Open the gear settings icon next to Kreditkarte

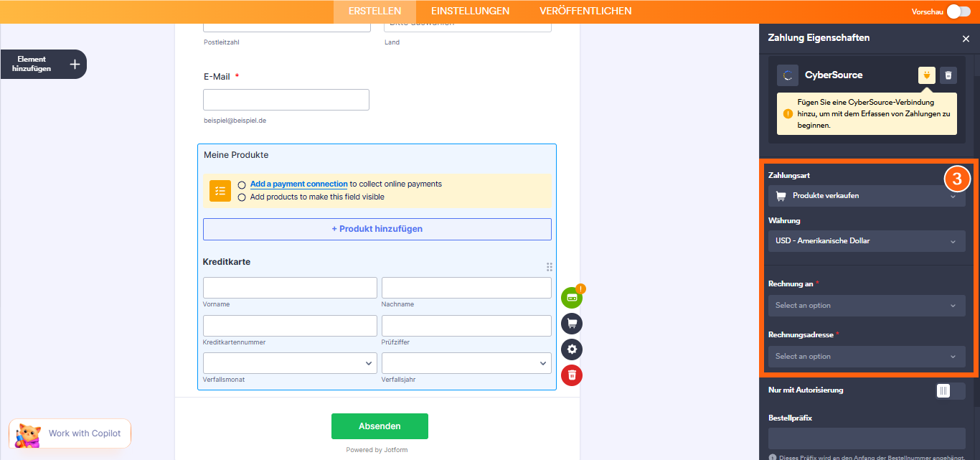pos(572,349)
